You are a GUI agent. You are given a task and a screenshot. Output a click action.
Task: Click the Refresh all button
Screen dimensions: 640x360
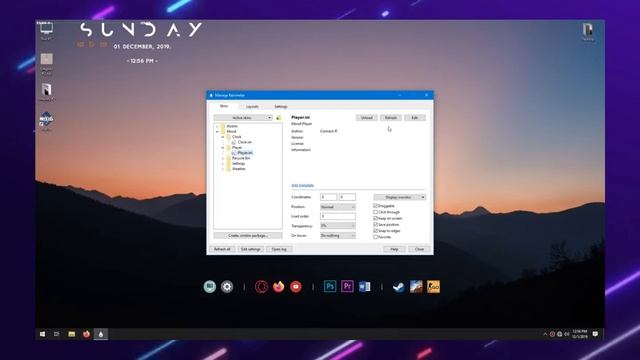point(222,249)
